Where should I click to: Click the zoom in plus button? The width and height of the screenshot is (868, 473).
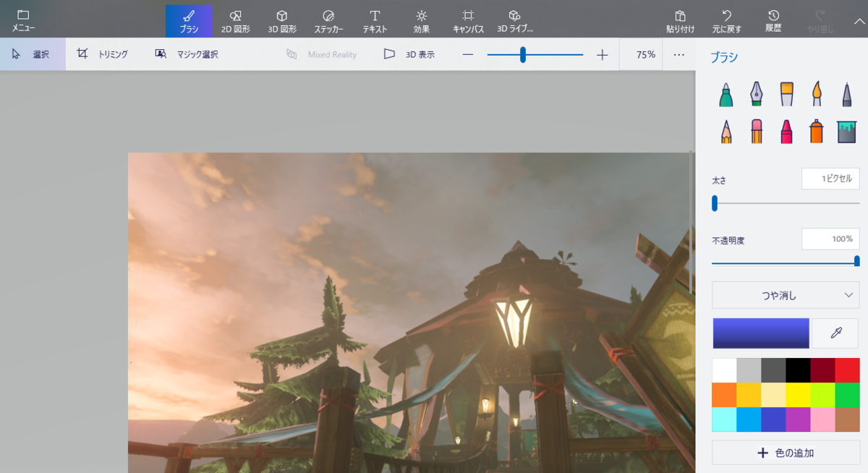(603, 54)
